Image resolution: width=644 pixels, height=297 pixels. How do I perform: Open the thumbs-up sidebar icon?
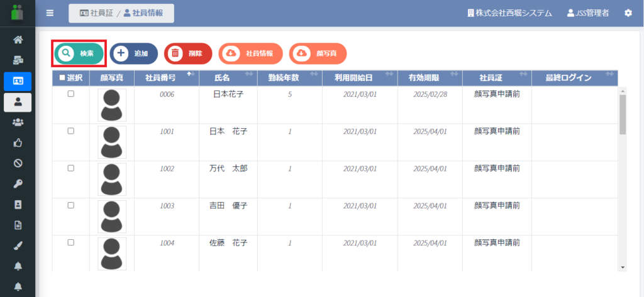point(18,143)
